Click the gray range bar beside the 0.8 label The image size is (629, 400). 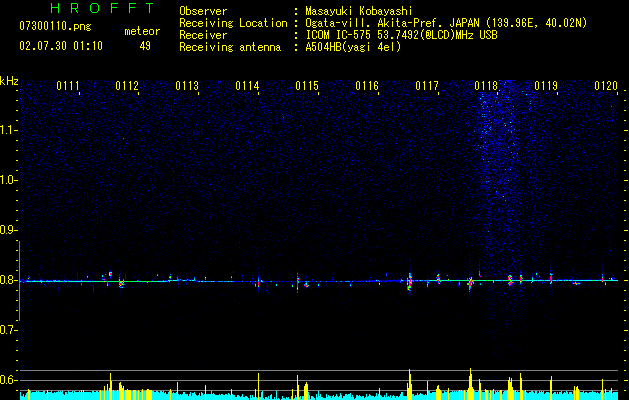click(20, 280)
